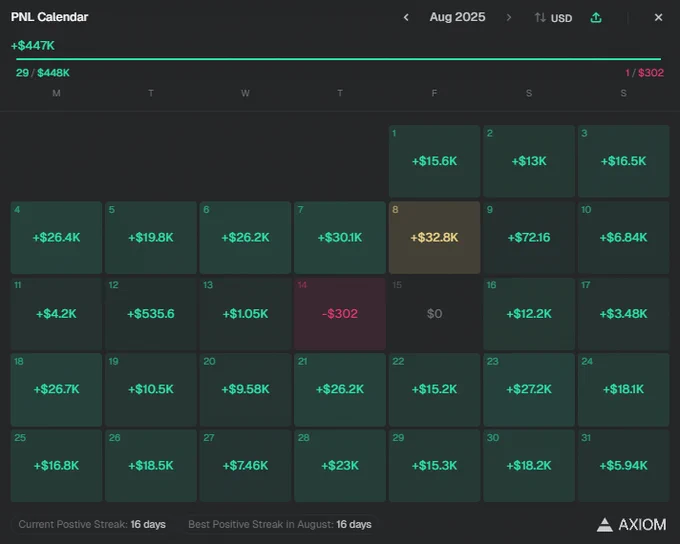Select day 24 with +$18.1K
Image resolution: width=680 pixels, height=544 pixels.
(x=623, y=390)
